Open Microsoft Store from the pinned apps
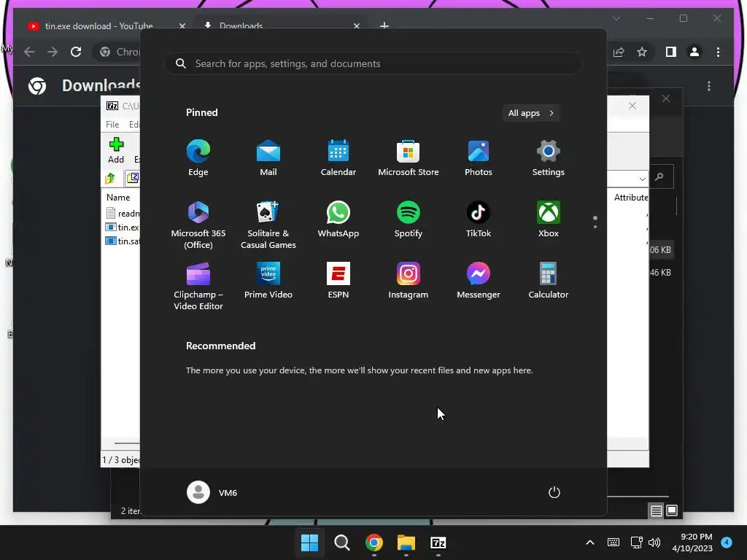 click(409, 157)
